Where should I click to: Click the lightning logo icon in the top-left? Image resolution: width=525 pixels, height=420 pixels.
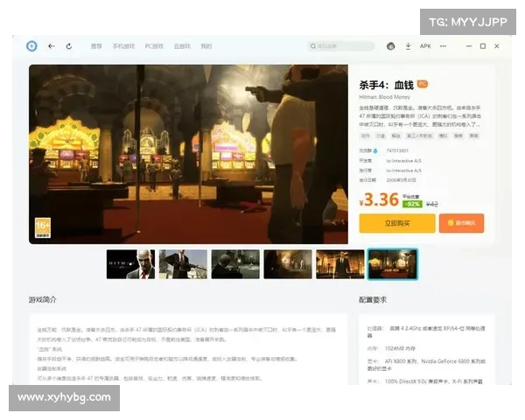(31, 45)
